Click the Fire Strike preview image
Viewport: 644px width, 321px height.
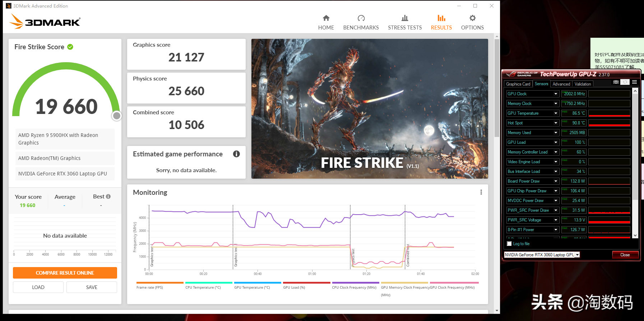coord(370,109)
